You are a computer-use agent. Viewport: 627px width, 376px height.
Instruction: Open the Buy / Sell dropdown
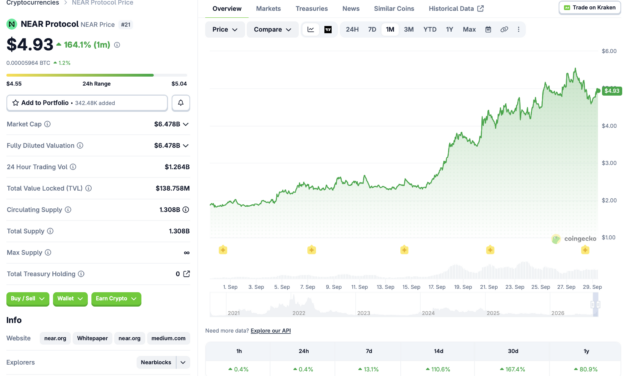coord(28,299)
